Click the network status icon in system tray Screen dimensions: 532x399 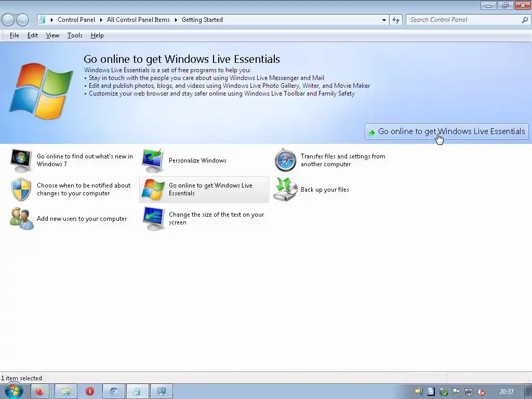(x=468, y=392)
